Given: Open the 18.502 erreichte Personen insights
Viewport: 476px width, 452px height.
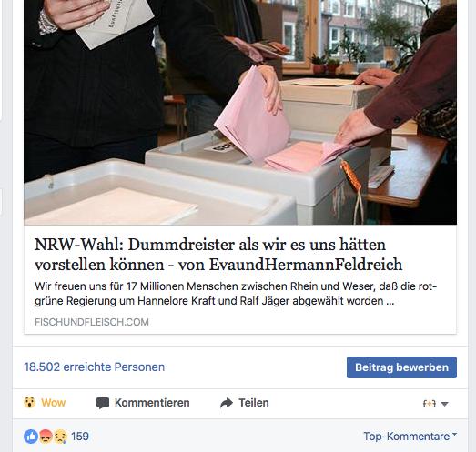Looking at the screenshot, I should click(x=94, y=367).
